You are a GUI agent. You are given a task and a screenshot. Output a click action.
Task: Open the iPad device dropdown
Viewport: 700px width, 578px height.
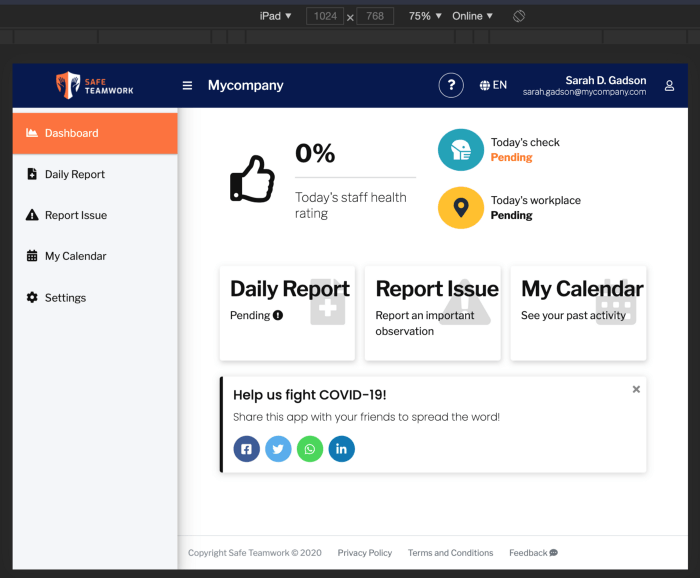pyautogui.click(x=275, y=16)
